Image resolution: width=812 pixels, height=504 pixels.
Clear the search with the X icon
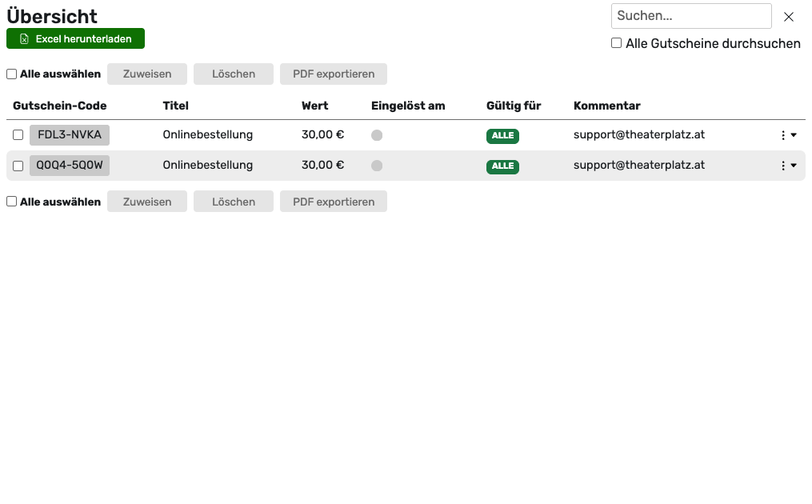(x=788, y=17)
